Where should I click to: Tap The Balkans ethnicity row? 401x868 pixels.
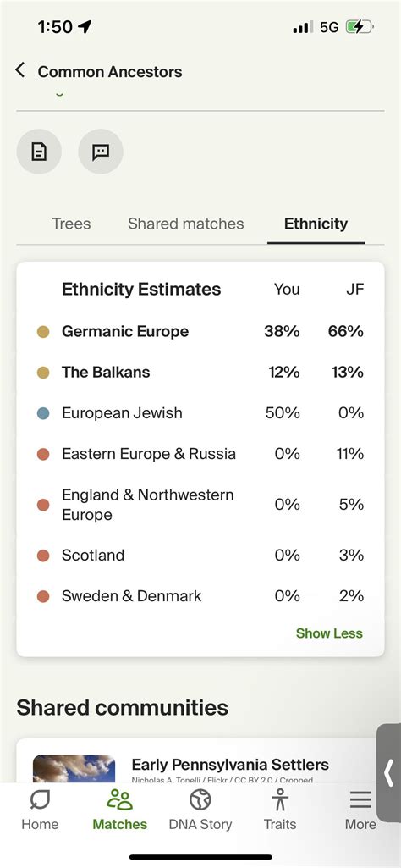[200, 372]
